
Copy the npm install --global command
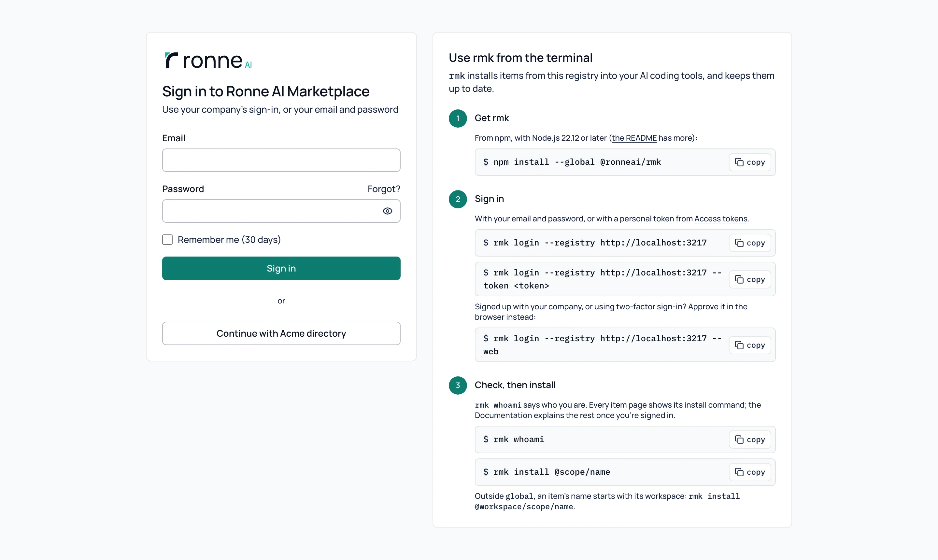point(750,162)
